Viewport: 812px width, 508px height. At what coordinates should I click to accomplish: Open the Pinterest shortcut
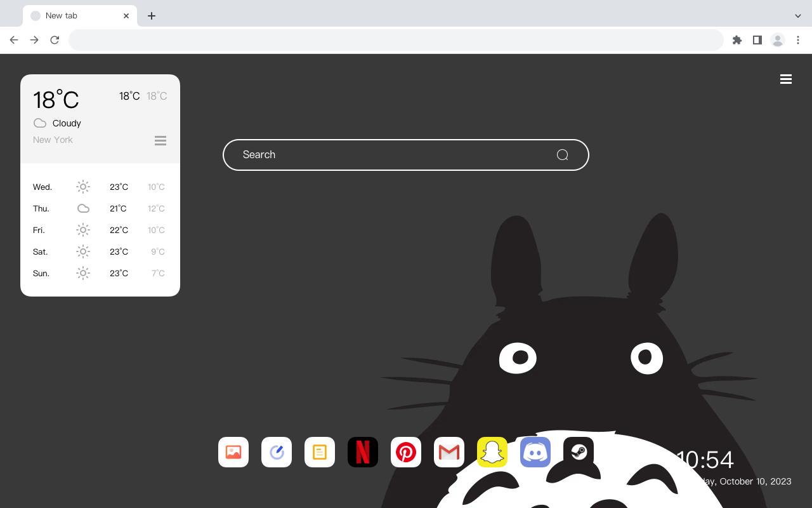tap(406, 452)
